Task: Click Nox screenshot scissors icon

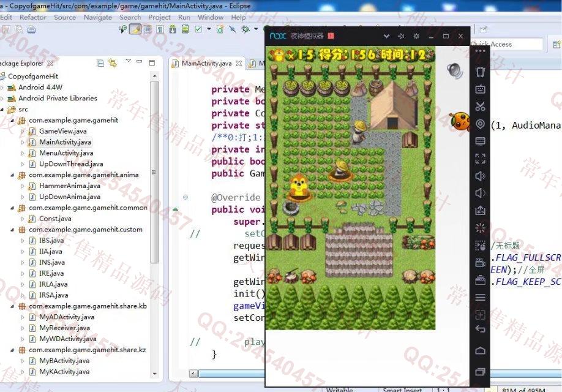Action: click(x=481, y=107)
